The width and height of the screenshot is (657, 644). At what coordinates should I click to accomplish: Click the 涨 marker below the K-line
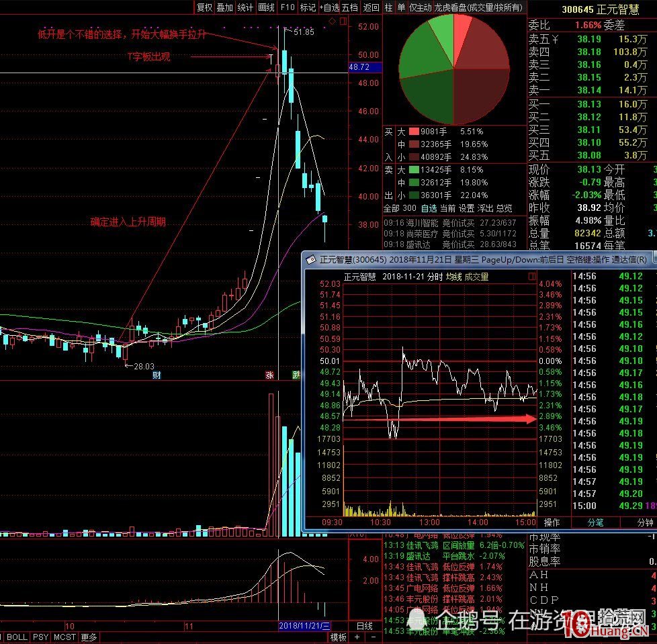(x=269, y=375)
